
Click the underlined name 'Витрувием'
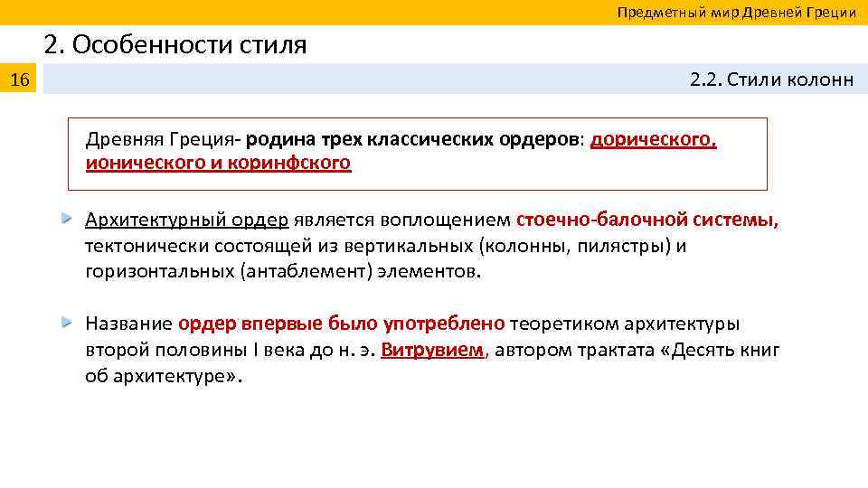pos(432,350)
